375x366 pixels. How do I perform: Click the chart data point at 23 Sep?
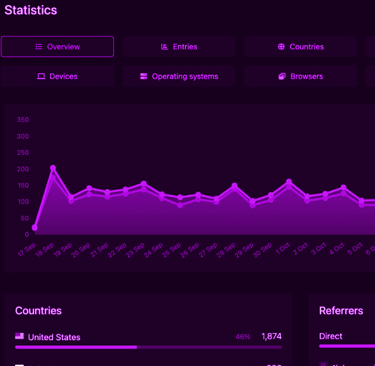point(144,184)
